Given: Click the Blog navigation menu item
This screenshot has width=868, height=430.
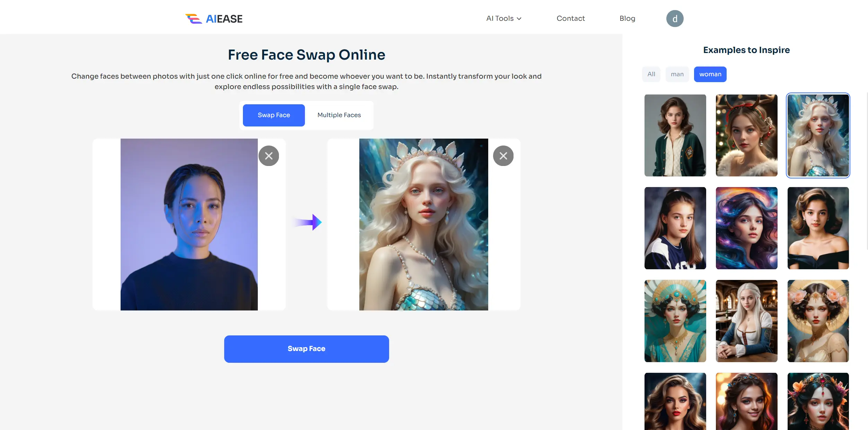Looking at the screenshot, I should click(x=628, y=18).
